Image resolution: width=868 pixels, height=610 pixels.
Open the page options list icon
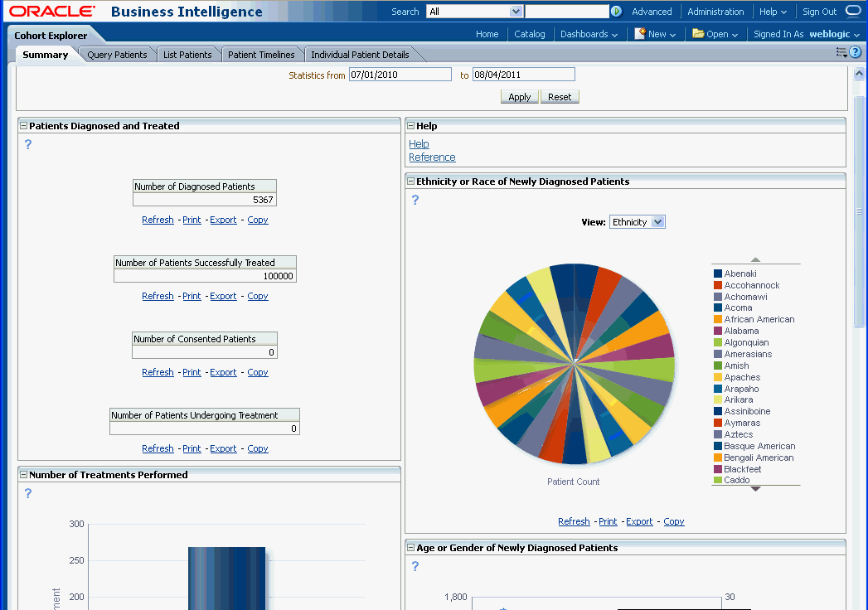pyautogui.click(x=841, y=52)
